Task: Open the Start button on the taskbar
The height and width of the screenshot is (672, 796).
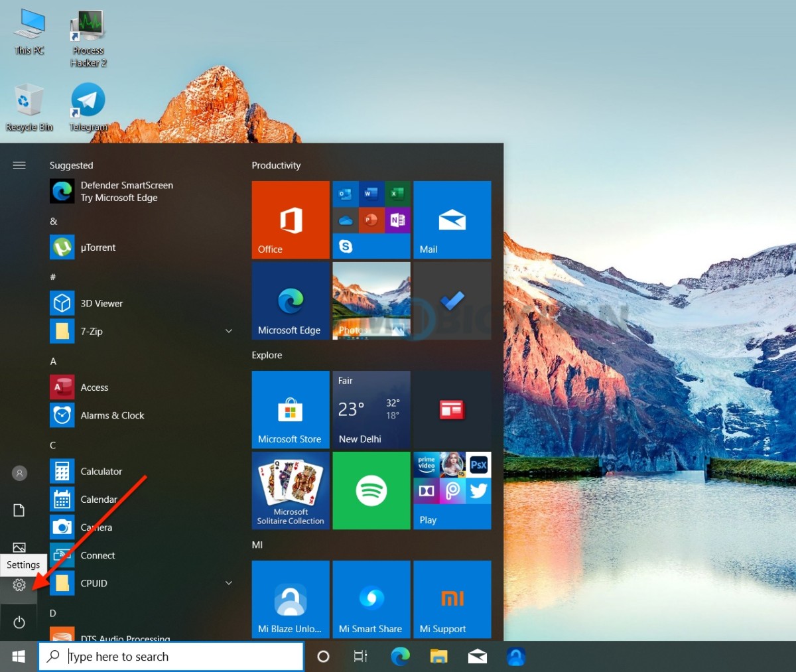Action: tap(18, 656)
